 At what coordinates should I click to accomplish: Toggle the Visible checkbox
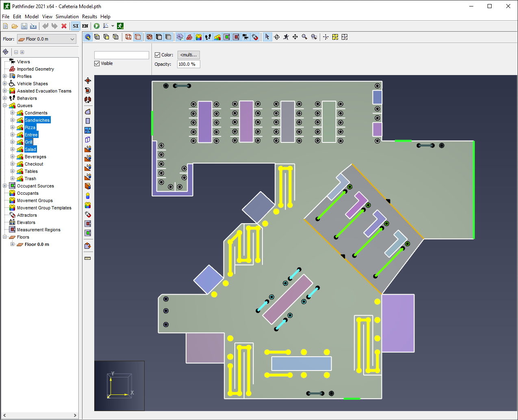coord(97,63)
